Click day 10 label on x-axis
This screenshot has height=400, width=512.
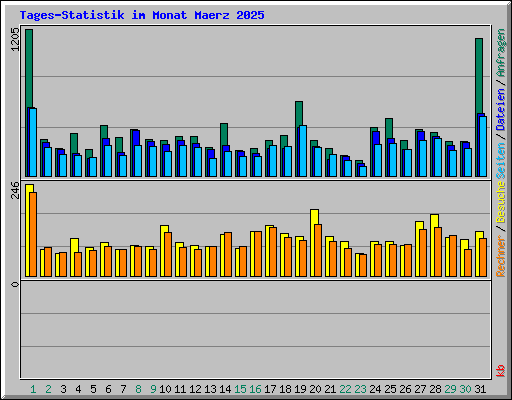165,389
